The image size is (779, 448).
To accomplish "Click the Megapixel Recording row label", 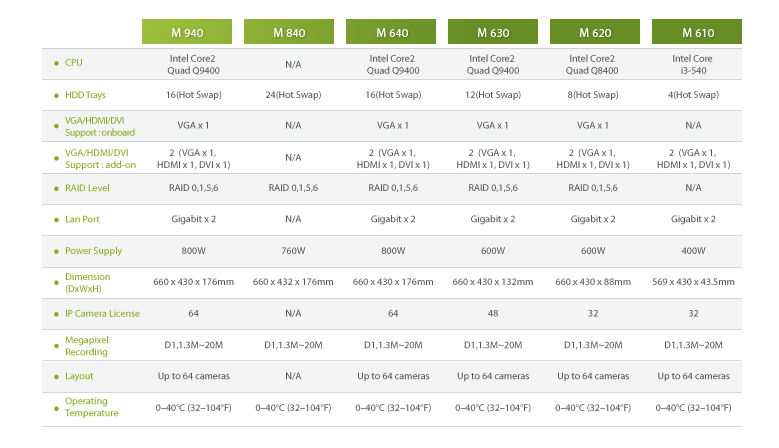I will coord(87,345).
